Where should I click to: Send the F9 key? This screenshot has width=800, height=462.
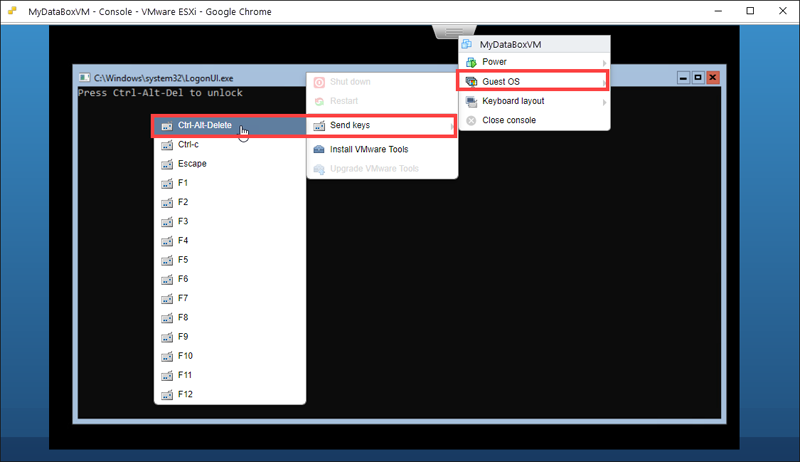point(230,337)
